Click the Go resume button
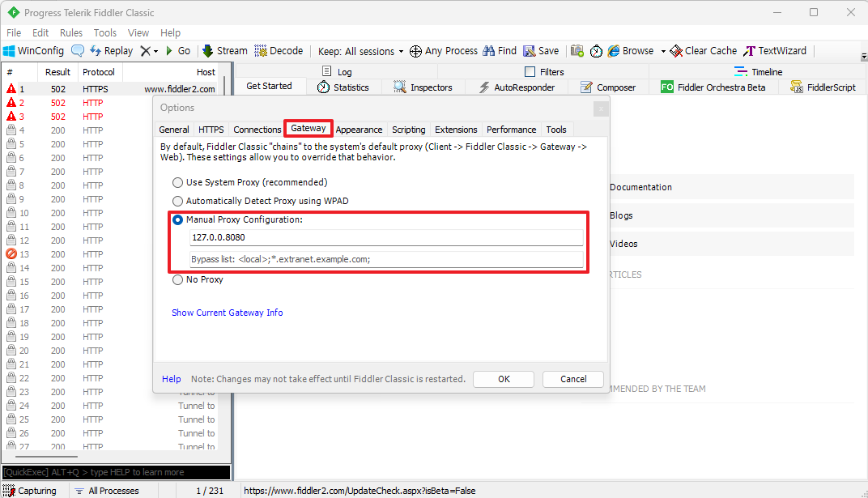Image resolution: width=868 pixels, height=498 pixels. (178, 51)
